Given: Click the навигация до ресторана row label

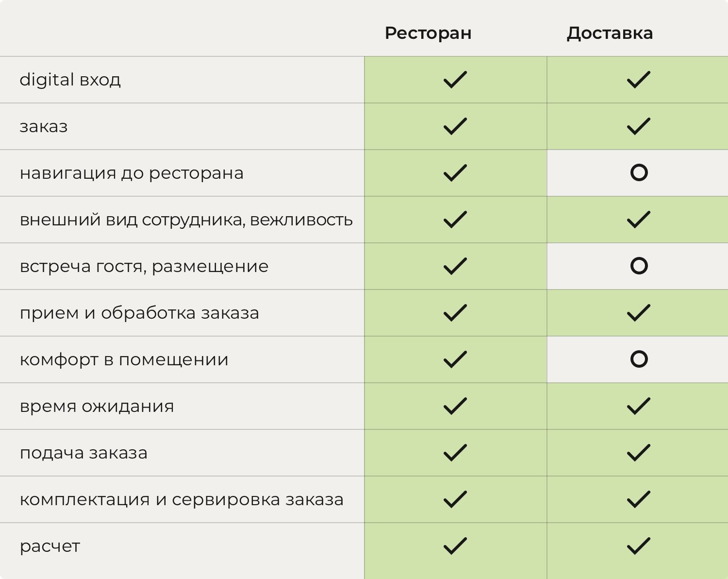Looking at the screenshot, I should point(132,173).
